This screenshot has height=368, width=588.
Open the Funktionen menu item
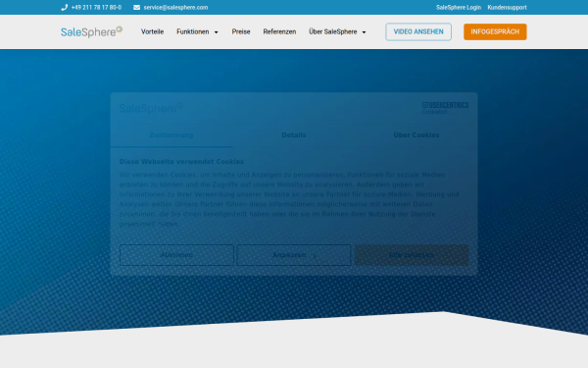pyautogui.click(x=193, y=32)
